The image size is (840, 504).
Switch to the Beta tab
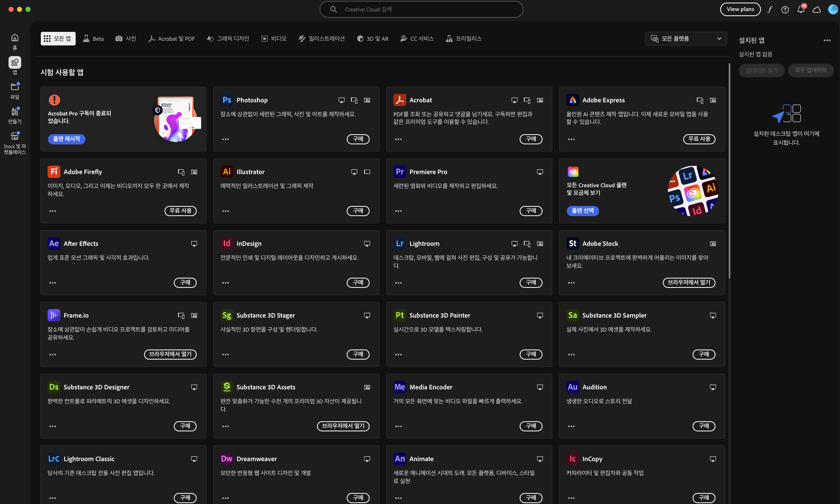pyautogui.click(x=93, y=39)
